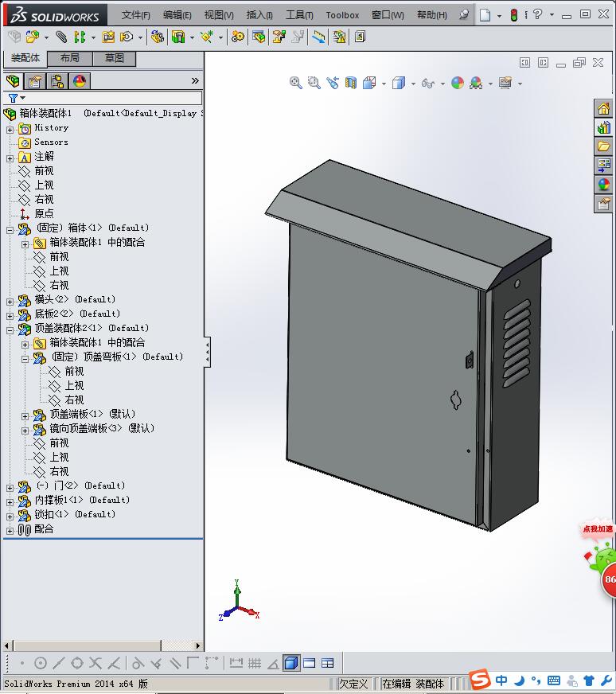616x694 pixels.
Task: Open the View Palette task pane icon
Action: pos(603,165)
